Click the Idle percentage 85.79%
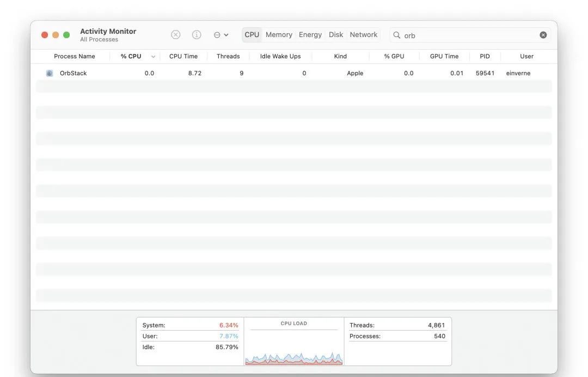This screenshot has width=588, height=377. pyautogui.click(x=227, y=347)
